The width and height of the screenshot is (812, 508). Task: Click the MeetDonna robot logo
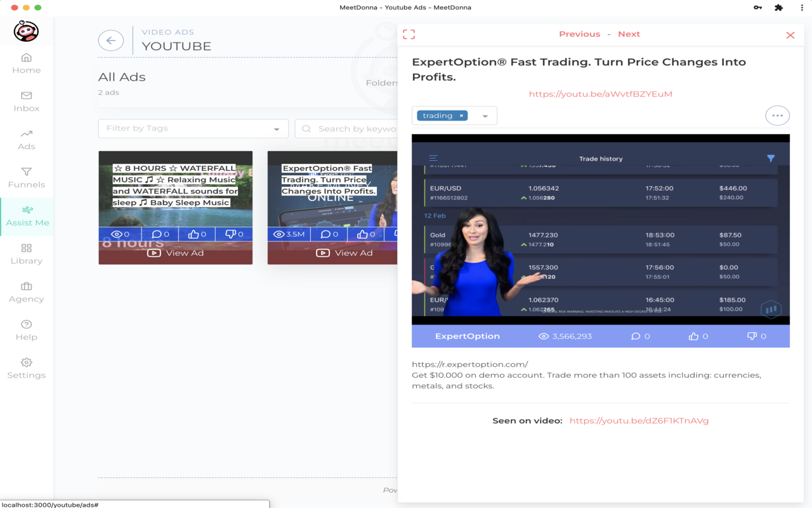[26, 30]
